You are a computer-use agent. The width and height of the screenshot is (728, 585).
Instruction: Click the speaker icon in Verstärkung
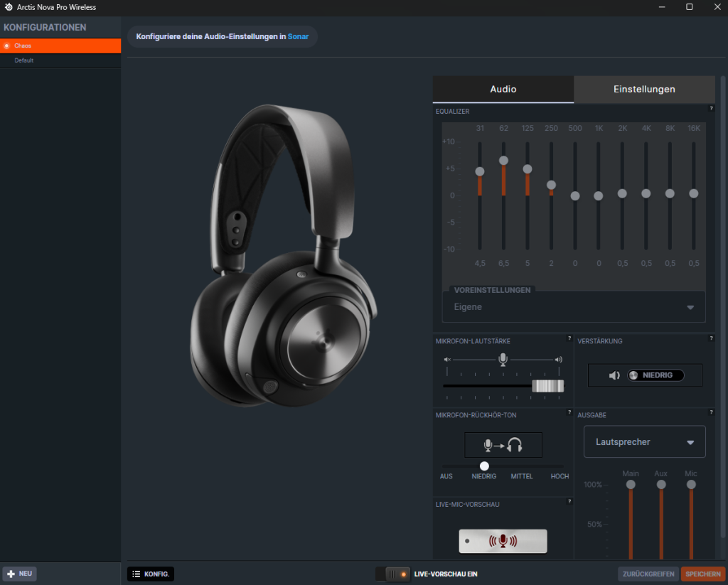click(614, 375)
